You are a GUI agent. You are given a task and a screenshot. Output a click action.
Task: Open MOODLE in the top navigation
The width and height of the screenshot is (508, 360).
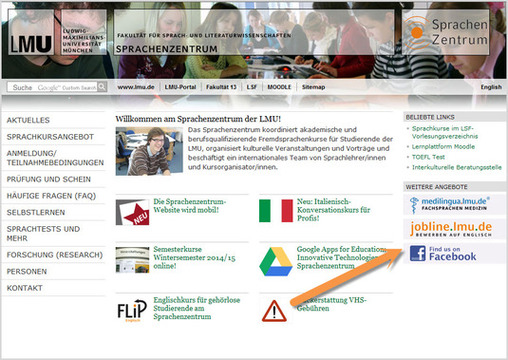(x=279, y=87)
